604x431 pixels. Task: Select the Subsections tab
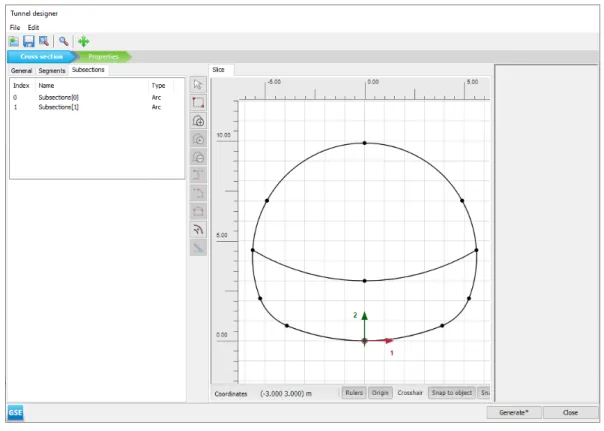tap(88, 70)
